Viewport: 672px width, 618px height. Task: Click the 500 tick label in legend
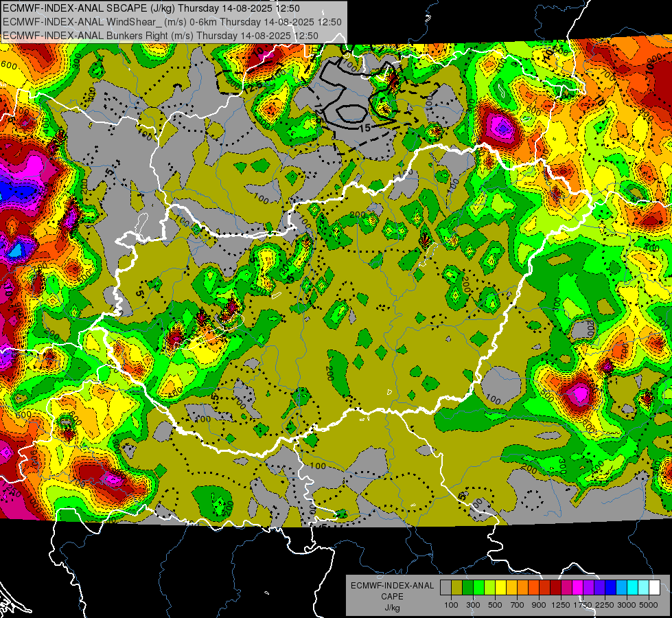(495, 605)
